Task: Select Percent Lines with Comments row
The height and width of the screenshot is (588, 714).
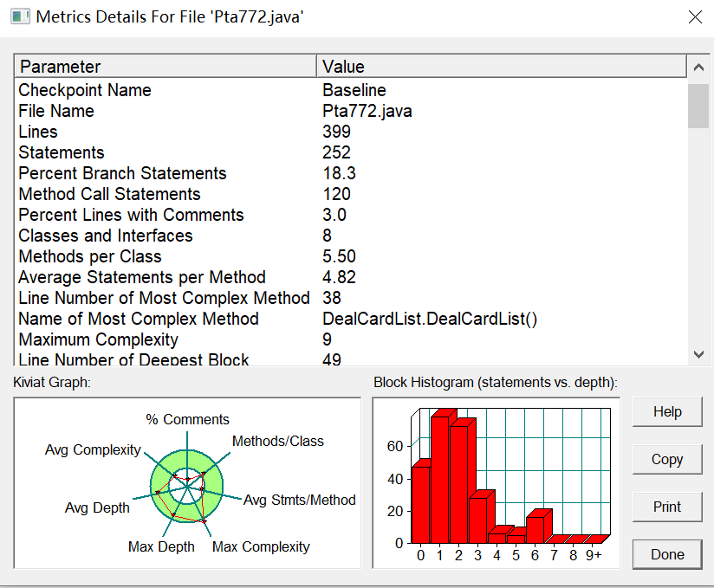Action: pyautogui.click(x=351, y=215)
